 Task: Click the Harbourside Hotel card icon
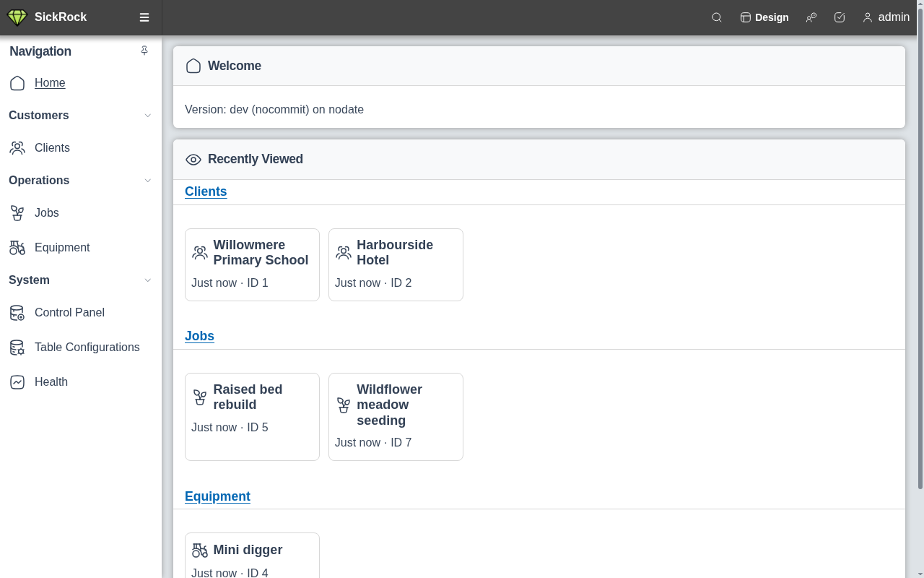344,253
